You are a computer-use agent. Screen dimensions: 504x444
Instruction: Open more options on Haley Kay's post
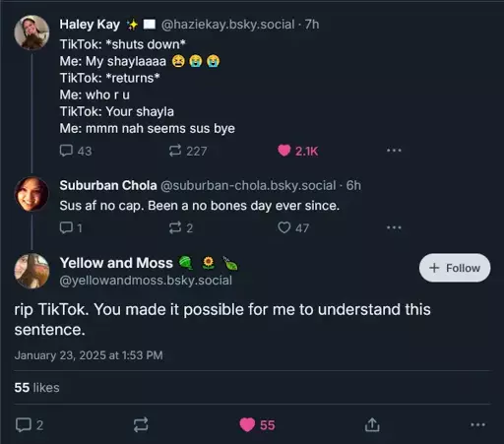click(x=394, y=151)
